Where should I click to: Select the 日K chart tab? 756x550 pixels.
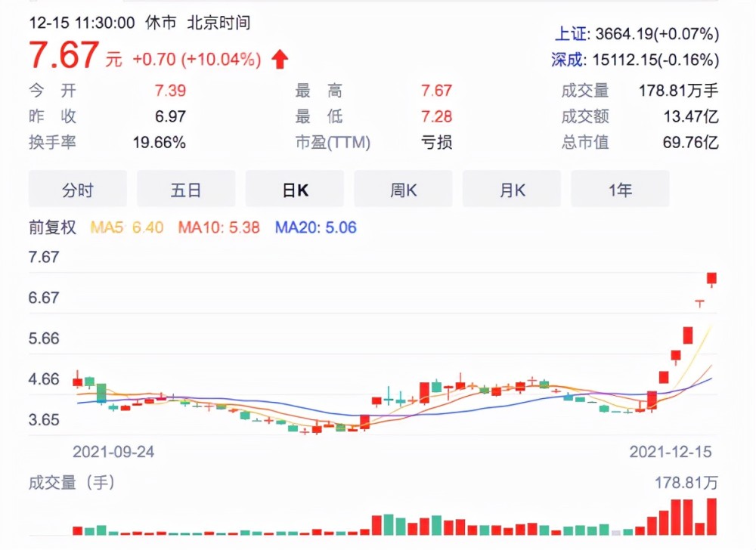tap(295, 190)
